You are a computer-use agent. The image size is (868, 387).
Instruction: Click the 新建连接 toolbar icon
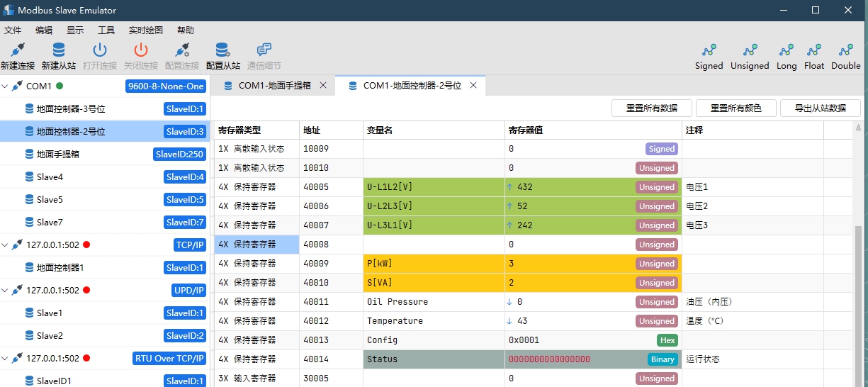tap(18, 50)
